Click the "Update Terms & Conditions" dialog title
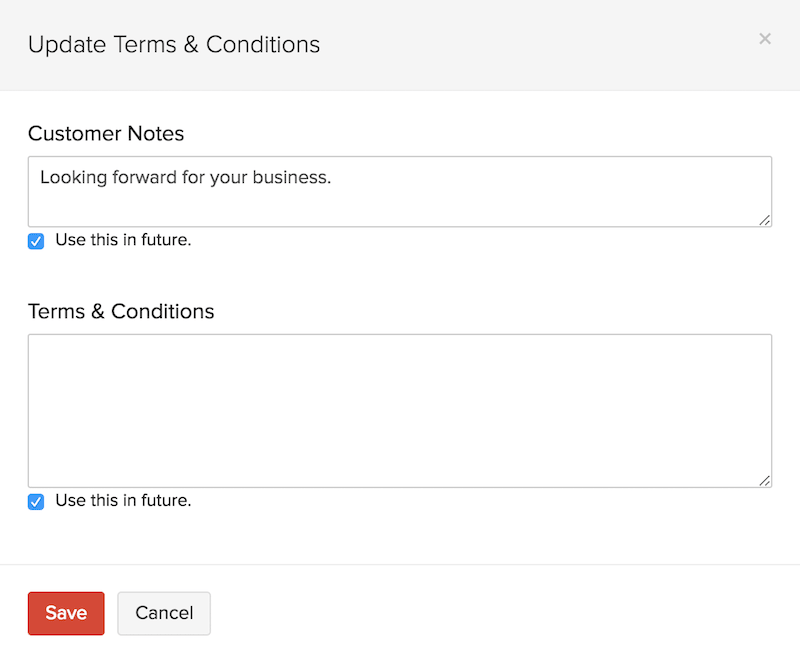This screenshot has width=800, height=657. [x=174, y=45]
